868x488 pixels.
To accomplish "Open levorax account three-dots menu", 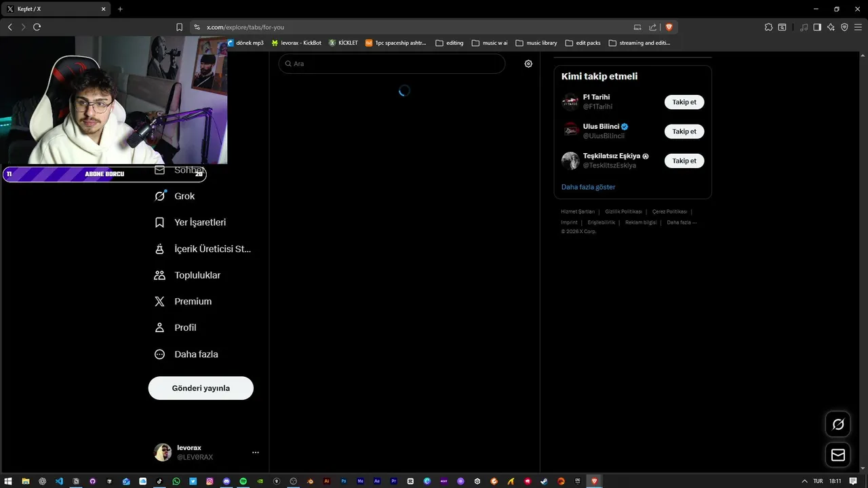I will point(255,452).
